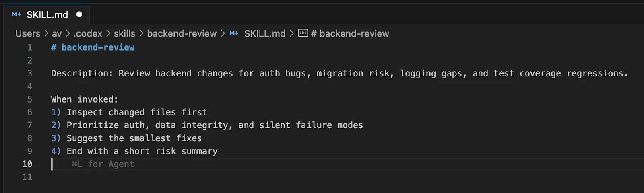The width and height of the screenshot is (644, 193).
Task: Click the Markdown icon in the SKILL.md tab
Action: [16, 14]
